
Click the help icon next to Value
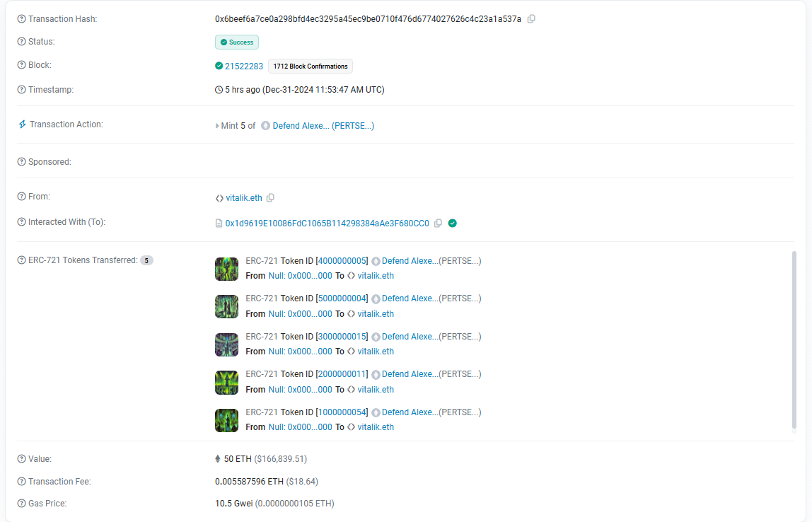coord(21,459)
